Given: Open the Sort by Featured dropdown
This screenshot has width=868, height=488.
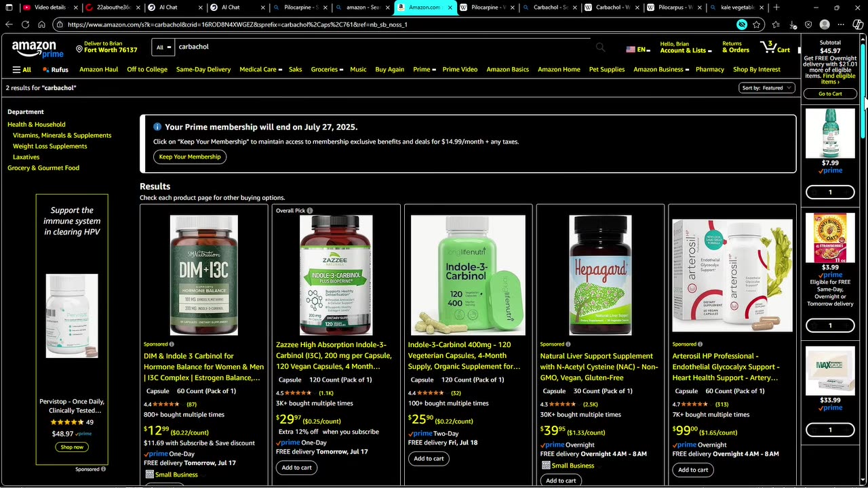Looking at the screenshot, I should point(766,88).
